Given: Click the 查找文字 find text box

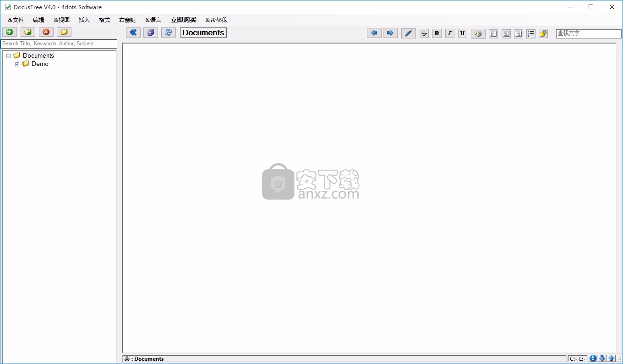Looking at the screenshot, I should tap(589, 33).
